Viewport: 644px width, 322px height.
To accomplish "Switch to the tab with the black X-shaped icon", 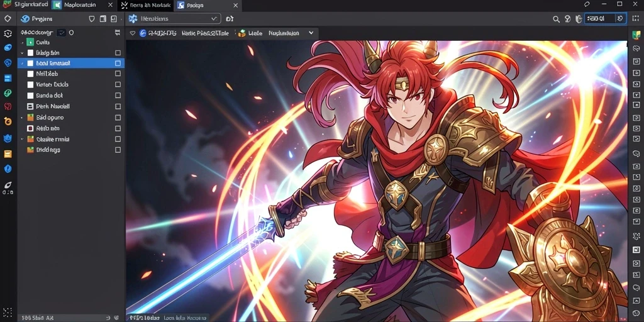I will click(x=145, y=5).
